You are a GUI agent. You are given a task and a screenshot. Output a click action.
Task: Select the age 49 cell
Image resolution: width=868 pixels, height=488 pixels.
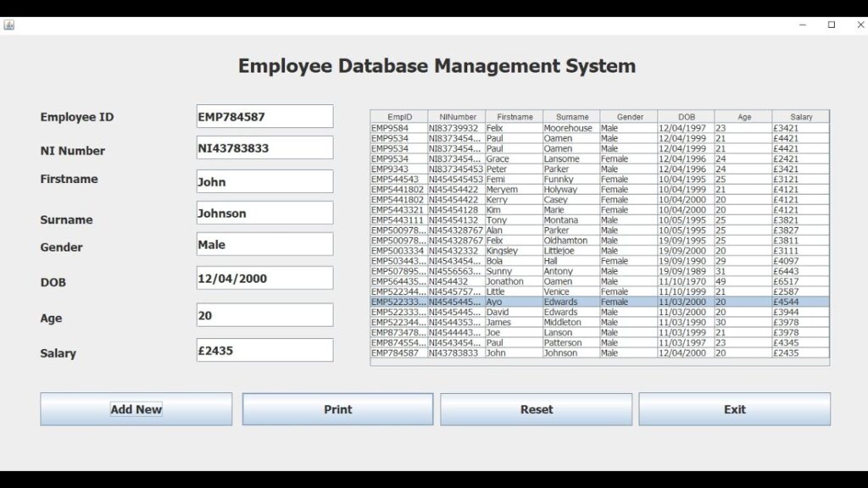(744, 281)
